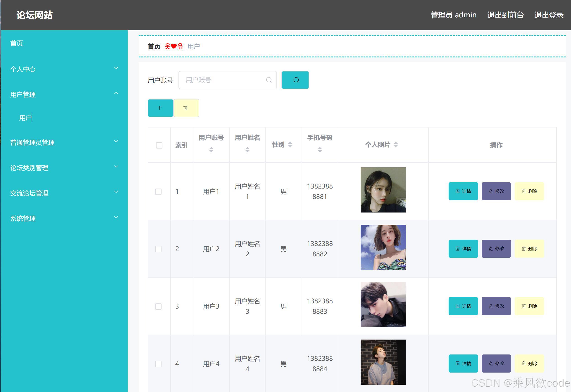Screen dimensions: 571x392
Task: Expand 个人中心 sidebar menu
Action: pyautogui.click(x=64, y=69)
